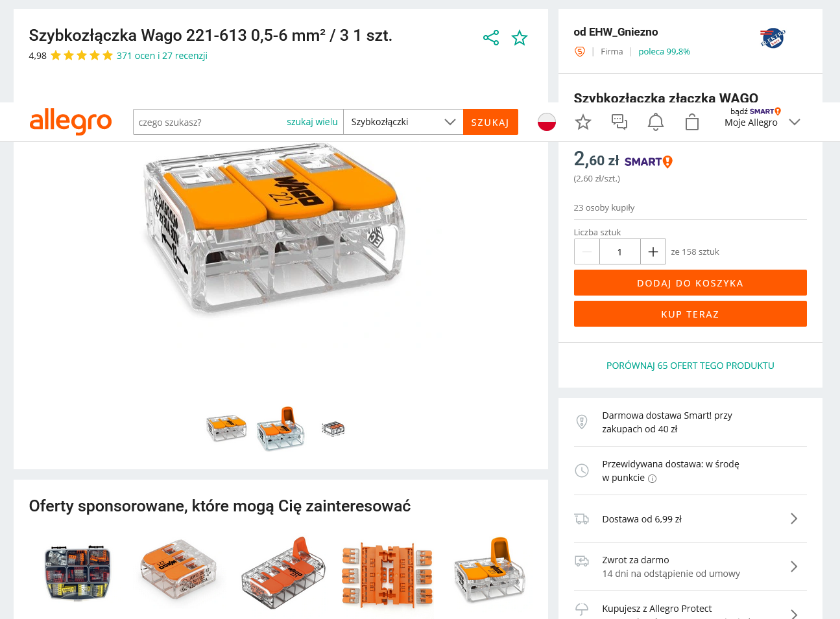This screenshot has height=619, width=840.
Task: Open notifications bell icon
Action: point(656,122)
